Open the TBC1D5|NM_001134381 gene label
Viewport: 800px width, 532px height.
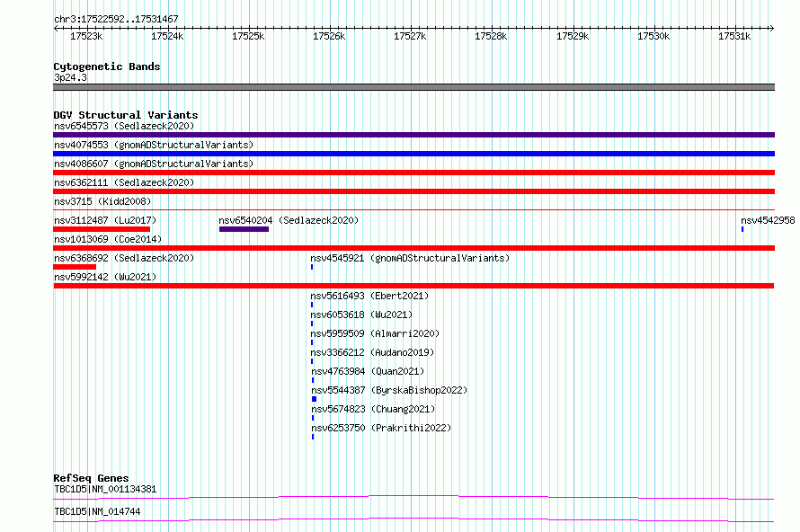[105, 489]
